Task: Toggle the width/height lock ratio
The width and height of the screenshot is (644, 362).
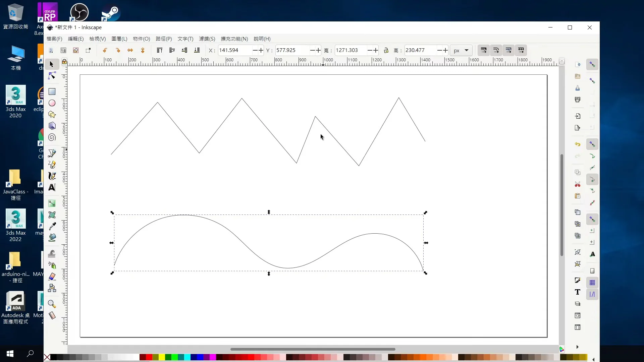Action: click(386, 50)
